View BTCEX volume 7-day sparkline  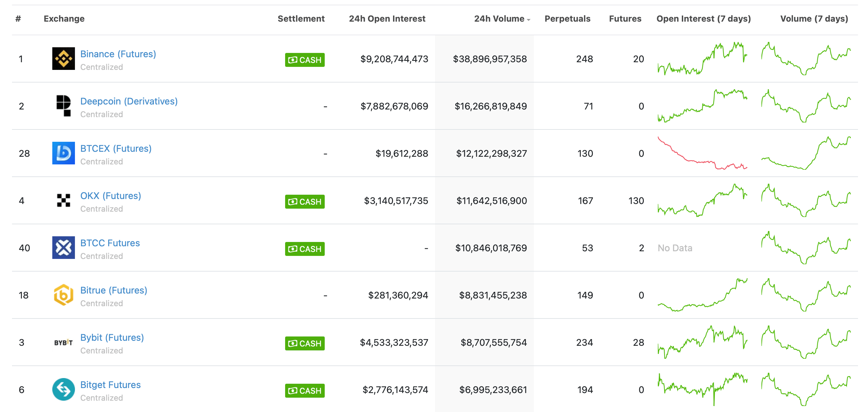click(x=806, y=153)
